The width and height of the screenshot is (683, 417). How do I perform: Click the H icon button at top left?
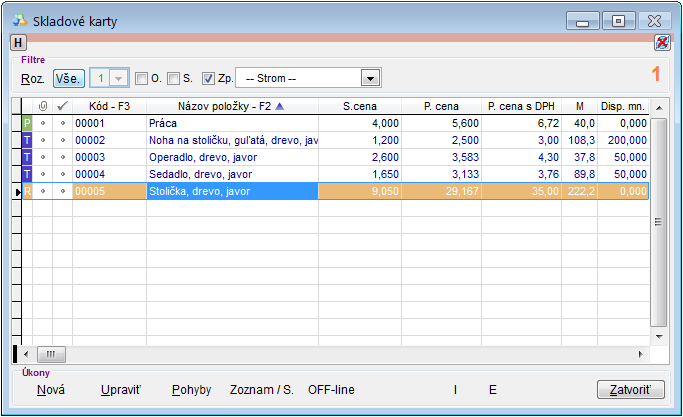click(x=18, y=42)
